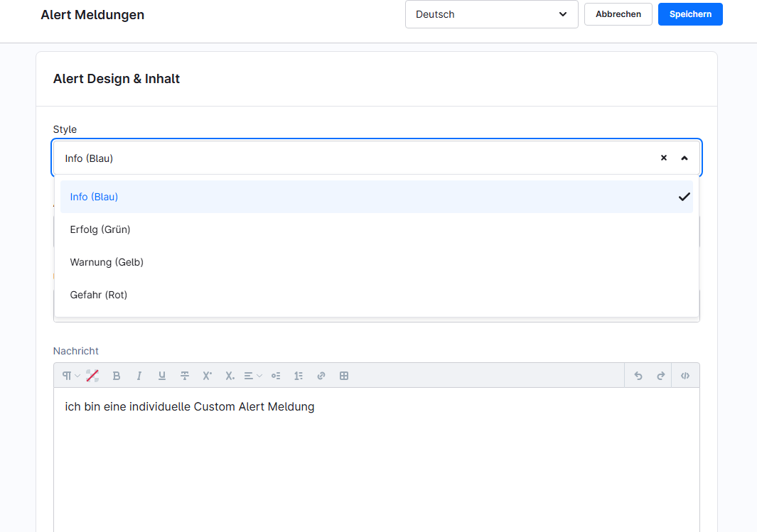Undo the last edit in the message editor
Image resolution: width=757 pixels, height=532 pixels.
pos(638,375)
